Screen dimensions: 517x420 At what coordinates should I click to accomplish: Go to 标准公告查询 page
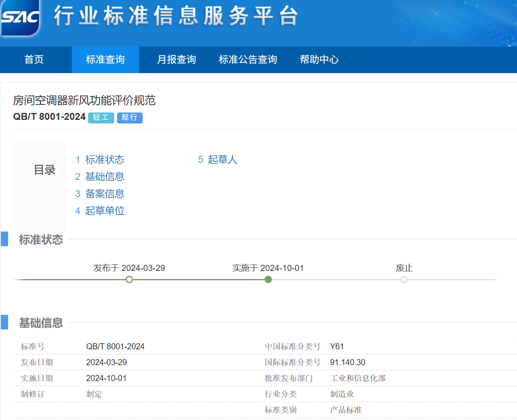(248, 60)
